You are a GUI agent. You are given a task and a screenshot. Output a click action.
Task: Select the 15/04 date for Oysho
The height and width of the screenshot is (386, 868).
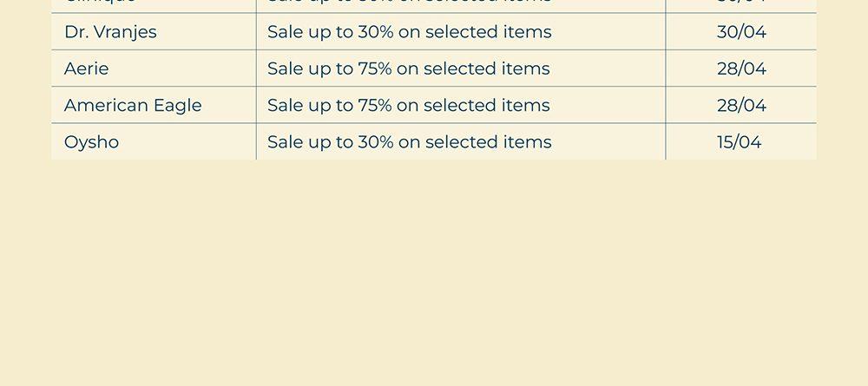739,141
